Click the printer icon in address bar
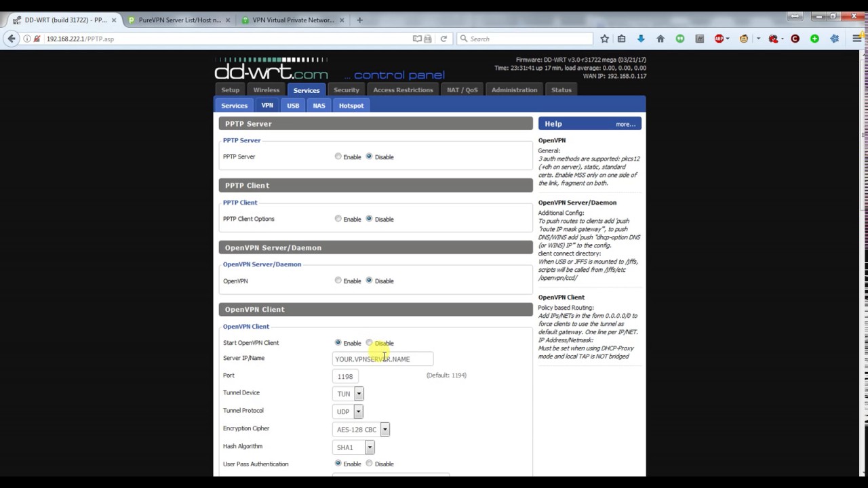Screen dimensions: 868x488 (x=428, y=39)
